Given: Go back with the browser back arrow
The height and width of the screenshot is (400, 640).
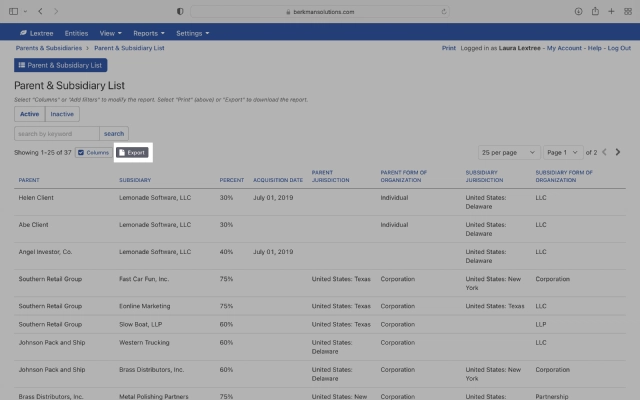Looking at the screenshot, I should pos(40,11).
